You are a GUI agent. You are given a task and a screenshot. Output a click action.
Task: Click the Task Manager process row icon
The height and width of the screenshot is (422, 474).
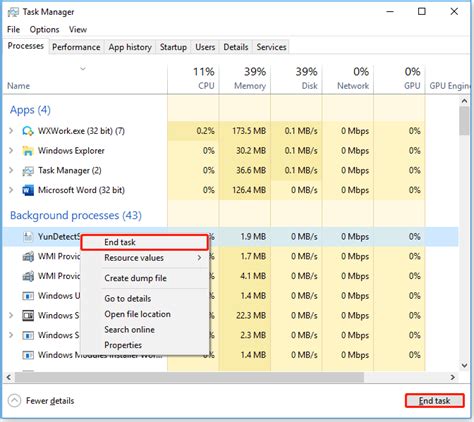(28, 171)
